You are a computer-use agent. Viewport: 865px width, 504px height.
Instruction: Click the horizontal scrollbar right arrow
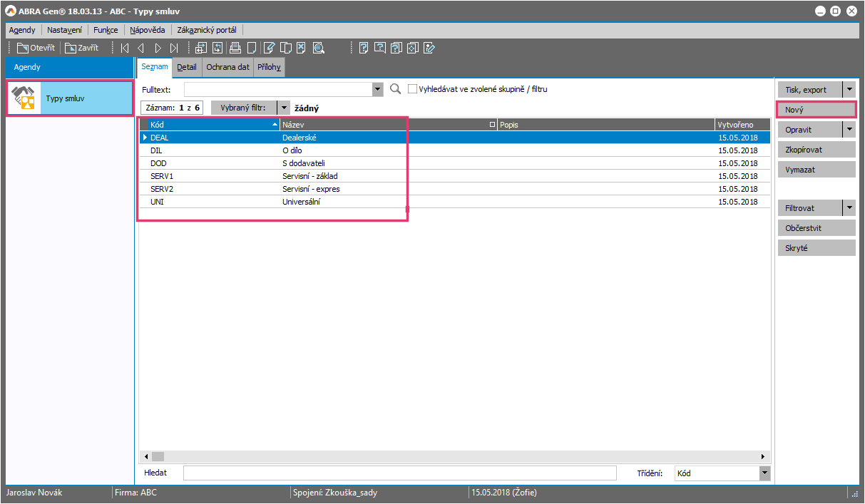(764, 456)
